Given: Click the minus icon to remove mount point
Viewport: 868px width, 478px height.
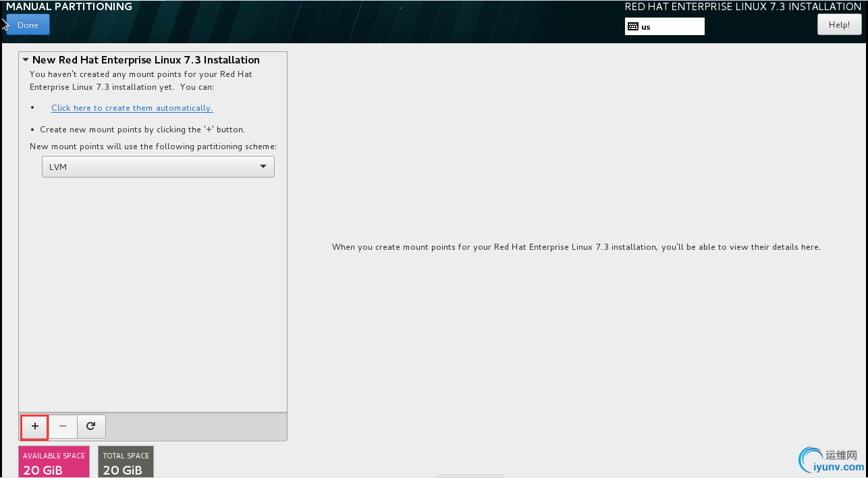Looking at the screenshot, I should click(63, 427).
